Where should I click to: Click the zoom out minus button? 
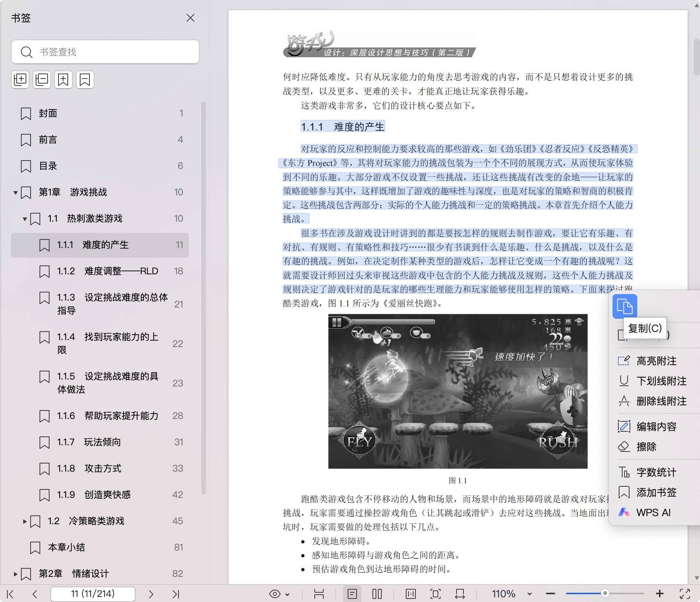(551, 593)
